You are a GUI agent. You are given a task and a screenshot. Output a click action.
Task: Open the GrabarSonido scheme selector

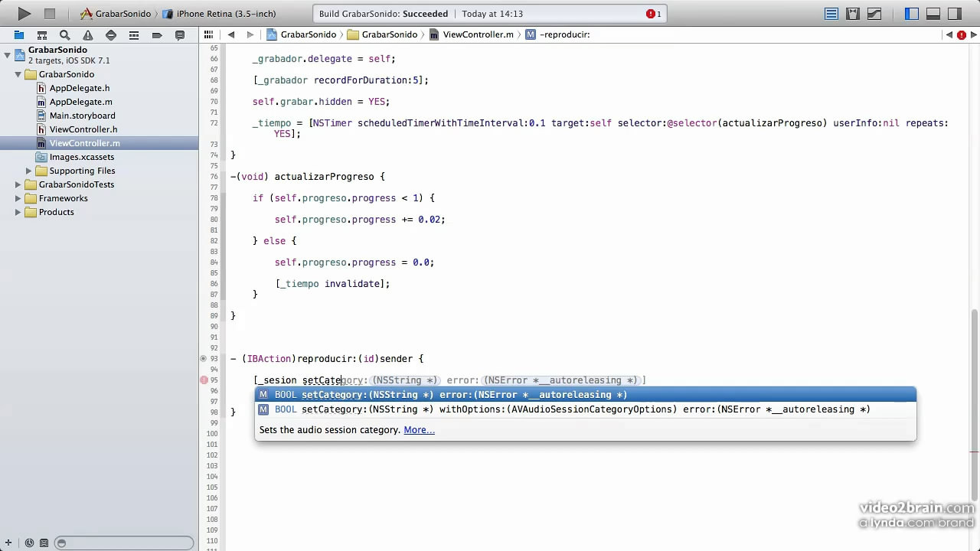tap(116, 14)
